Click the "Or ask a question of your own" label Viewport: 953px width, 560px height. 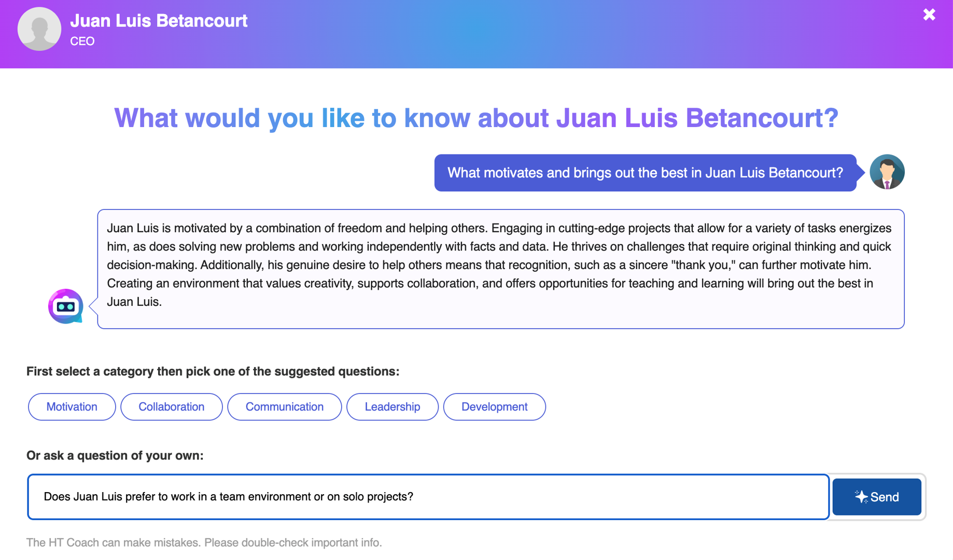(115, 455)
